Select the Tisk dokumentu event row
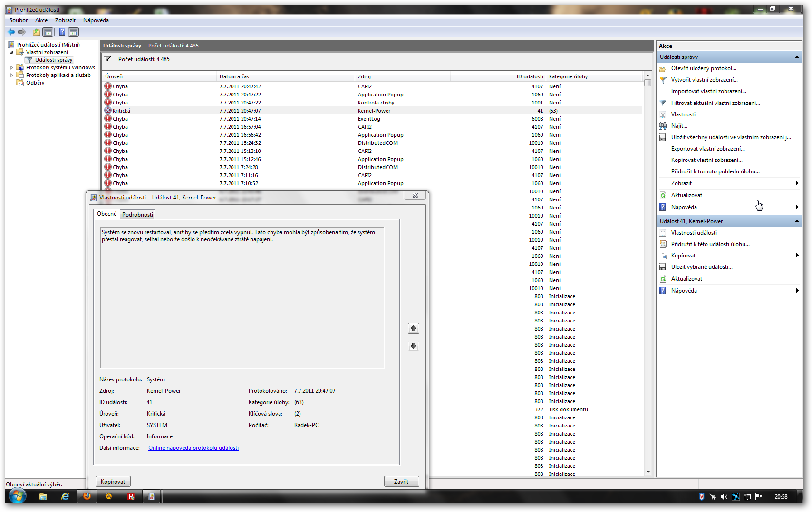Screen dimensions: 812x512 (535, 409)
